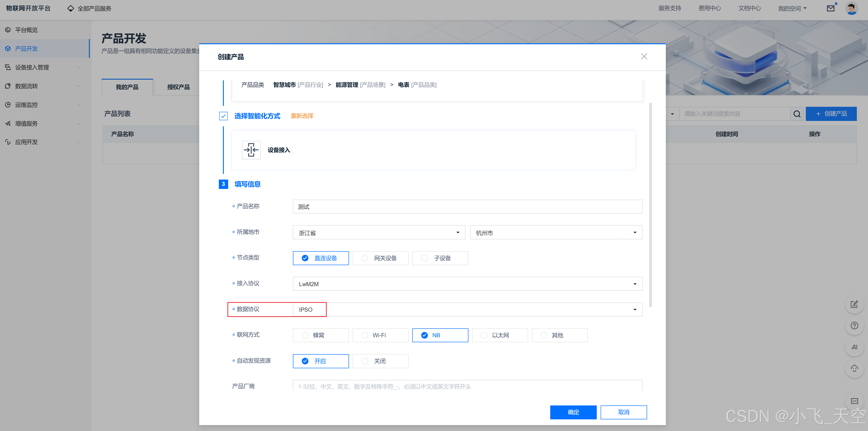Click the 设备接入 device access icon
This screenshot has width=868, height=431.
tap(251, 150)
